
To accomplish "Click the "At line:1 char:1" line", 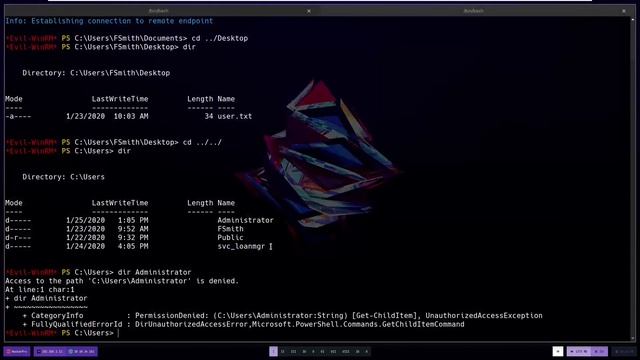I will (x=40, y=290).
